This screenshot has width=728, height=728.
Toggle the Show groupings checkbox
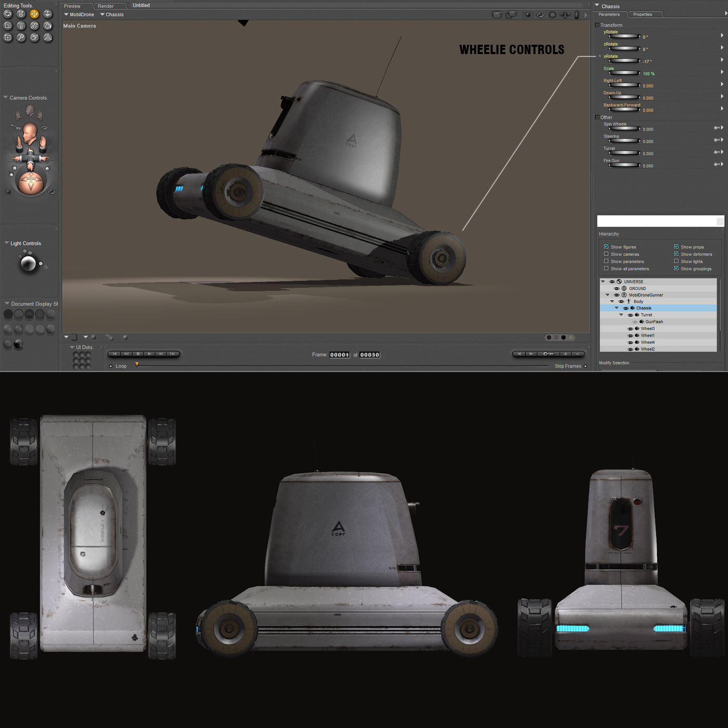click(x=677, y=268)
